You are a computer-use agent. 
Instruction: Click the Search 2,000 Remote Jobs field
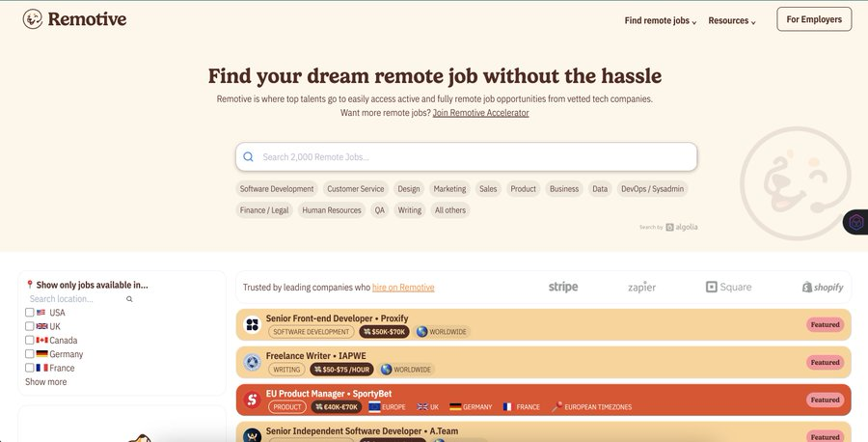[466, 156]
